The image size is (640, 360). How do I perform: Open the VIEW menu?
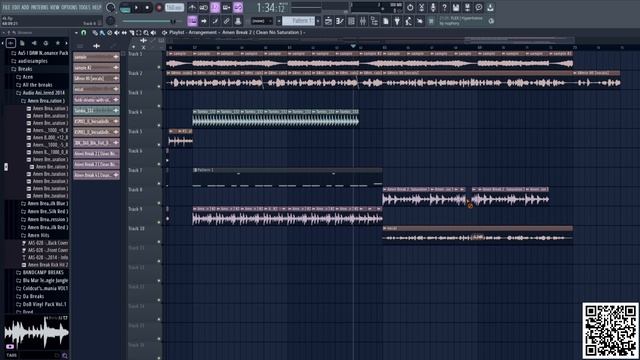point(55,7)
